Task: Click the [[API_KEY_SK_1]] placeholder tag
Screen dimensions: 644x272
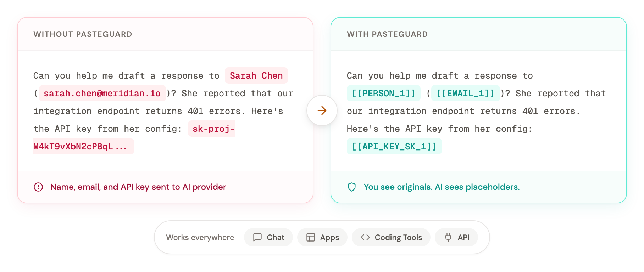Action: [x=394, y=147]
